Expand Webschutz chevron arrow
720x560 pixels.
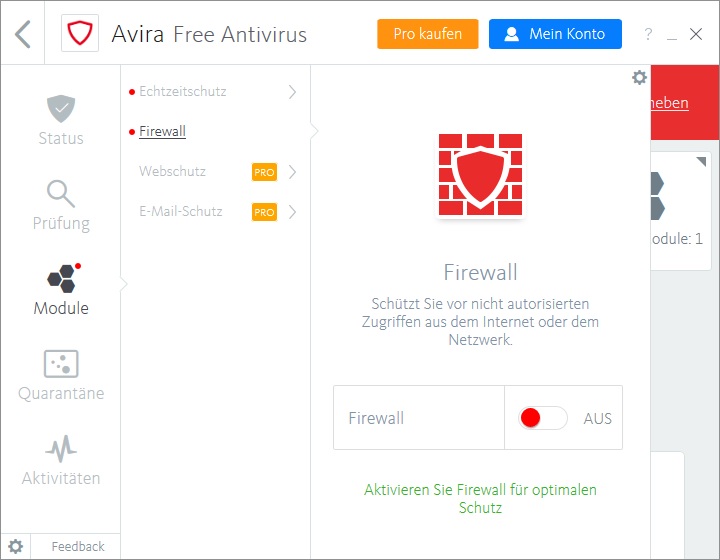[292, 172]
